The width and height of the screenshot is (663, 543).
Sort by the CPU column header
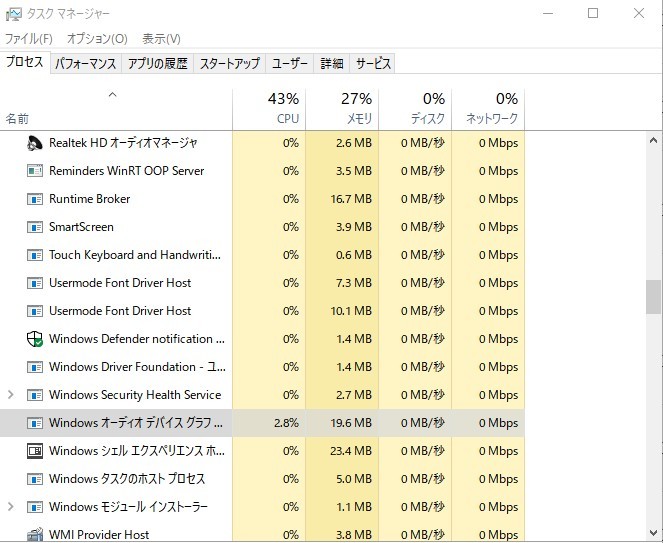(x=269, y=109)
